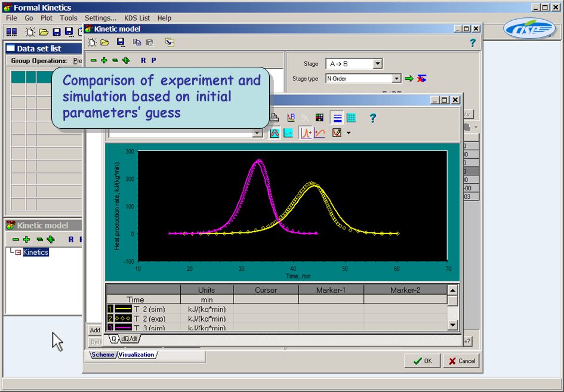Toggle the peak rate curve icon
564x392 pixels.
click(x=306, y=133)
